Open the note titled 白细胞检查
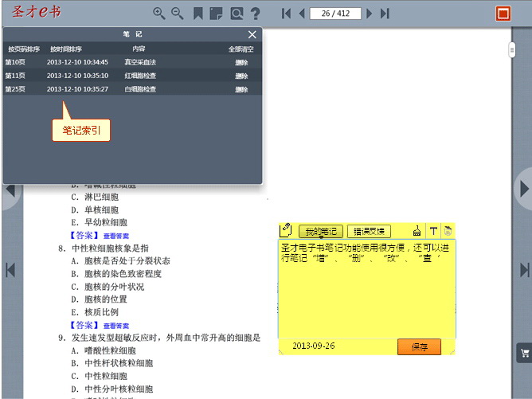The height and width of the screenshot is (399, 532). [x=140, y=89]
